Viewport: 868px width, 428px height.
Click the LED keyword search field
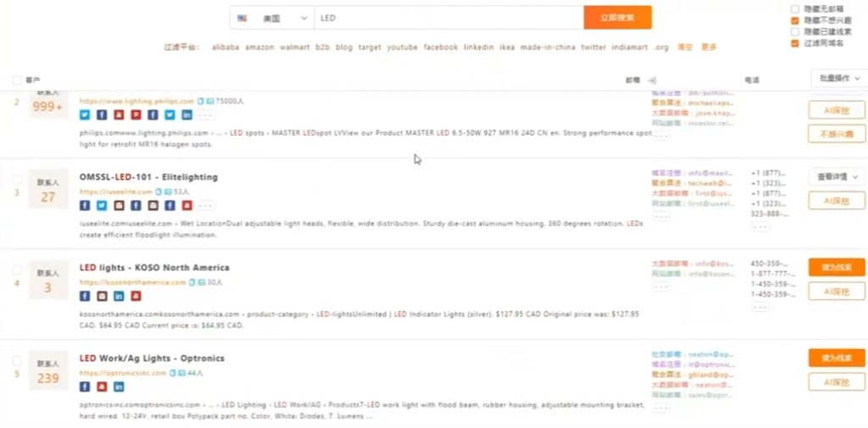[x=449, y=18]
